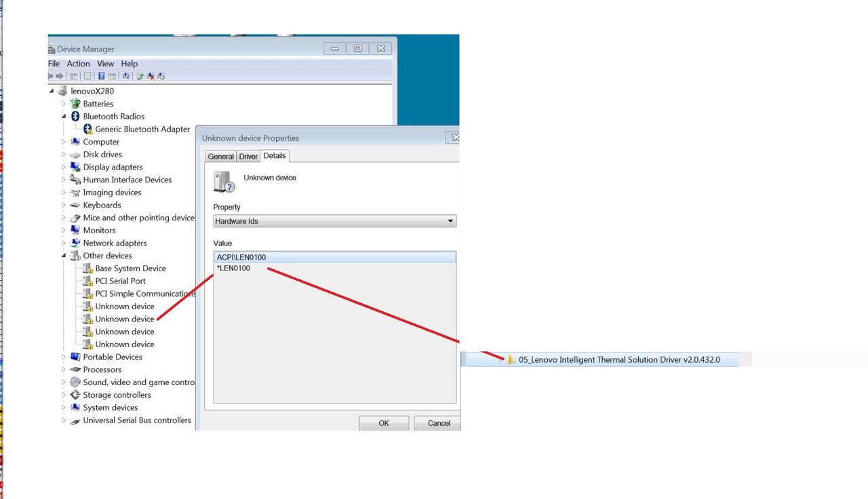Screen dimensions: 868x499
Task: Click the Sound, video and game controllers icon
Action: (x=75, y=382)
